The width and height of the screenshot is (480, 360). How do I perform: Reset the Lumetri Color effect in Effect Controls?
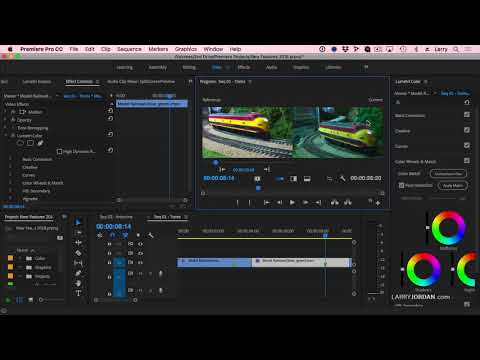[110, 134]
